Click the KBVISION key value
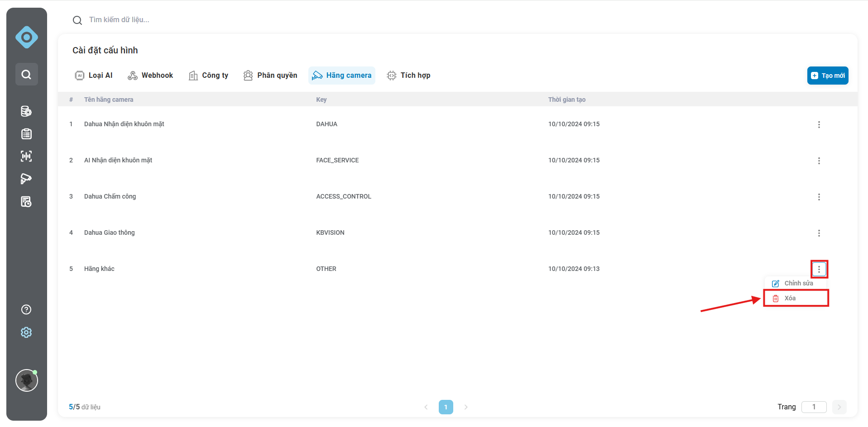868x427 pixels. point(330,232)
